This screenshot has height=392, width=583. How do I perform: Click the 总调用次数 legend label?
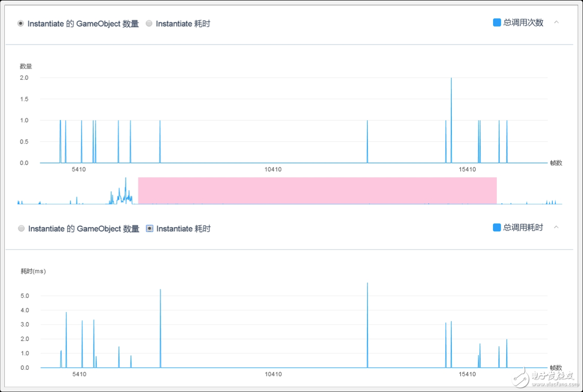coord(523,23)
